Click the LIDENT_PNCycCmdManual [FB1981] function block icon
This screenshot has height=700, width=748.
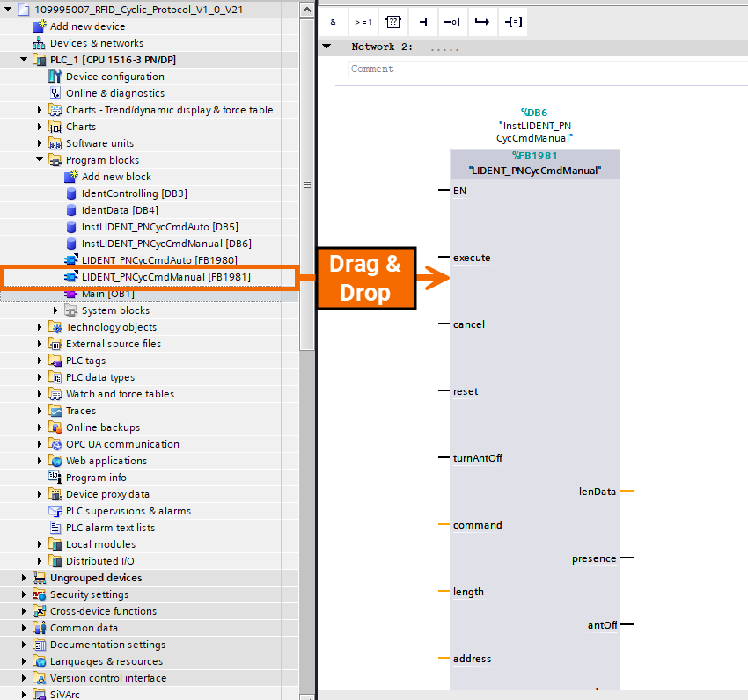[71, 276]
